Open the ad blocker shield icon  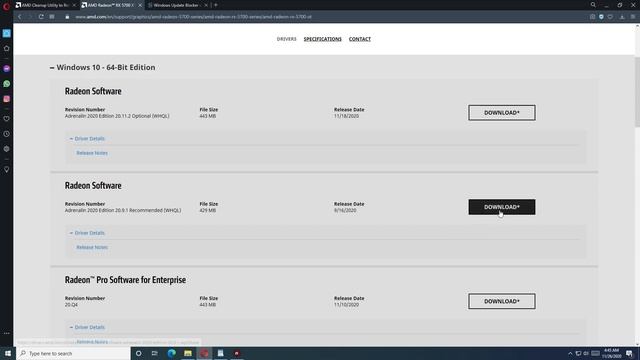pyautogui.click(x=601, y=17)
